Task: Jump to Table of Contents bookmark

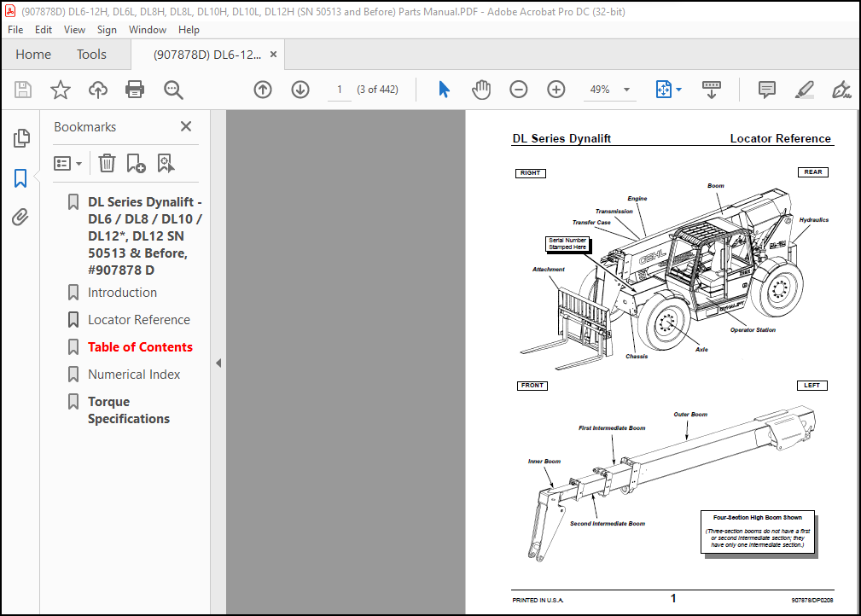Action: 140,347
